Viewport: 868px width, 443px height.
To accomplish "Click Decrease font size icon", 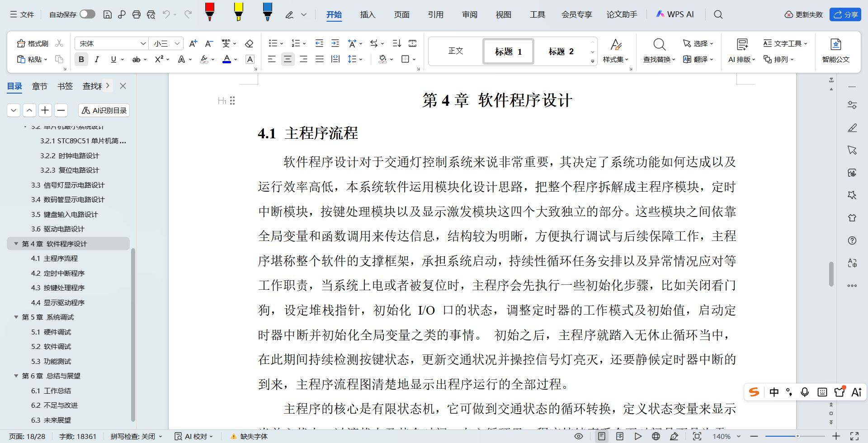I will (x=209, y=43).
